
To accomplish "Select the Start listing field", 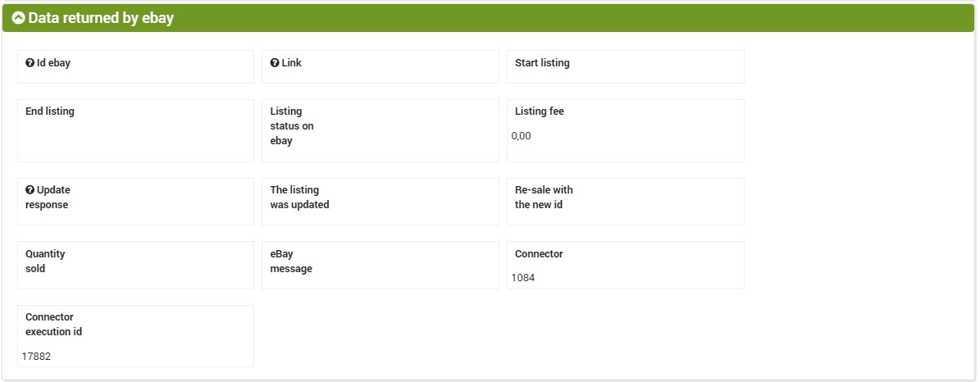I will [626, 66].
